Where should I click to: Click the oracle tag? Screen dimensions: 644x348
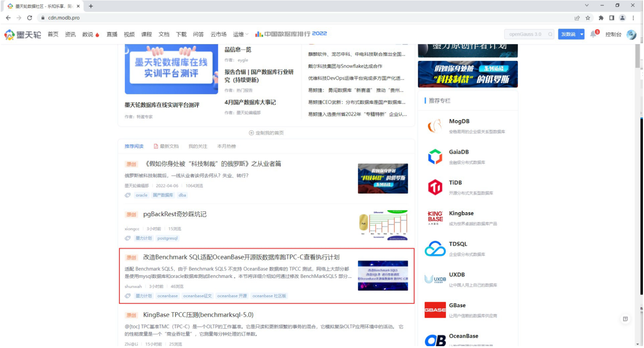point(141,195)
